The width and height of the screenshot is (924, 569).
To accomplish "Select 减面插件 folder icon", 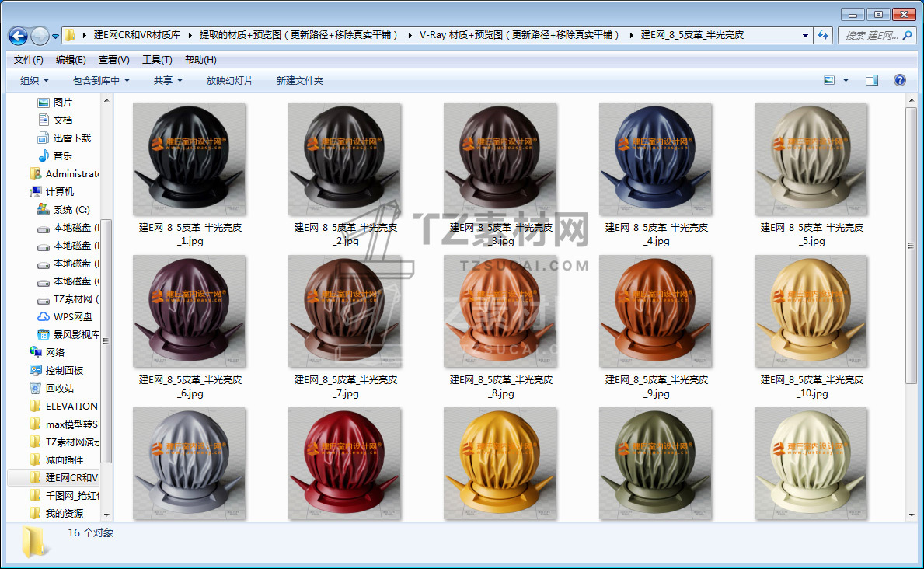I will tap(35, 460).
